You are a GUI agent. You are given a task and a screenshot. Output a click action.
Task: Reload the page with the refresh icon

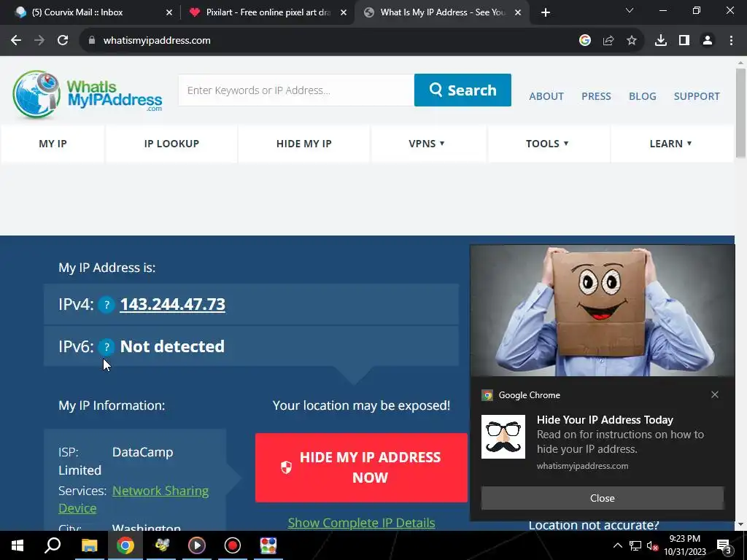63,41
